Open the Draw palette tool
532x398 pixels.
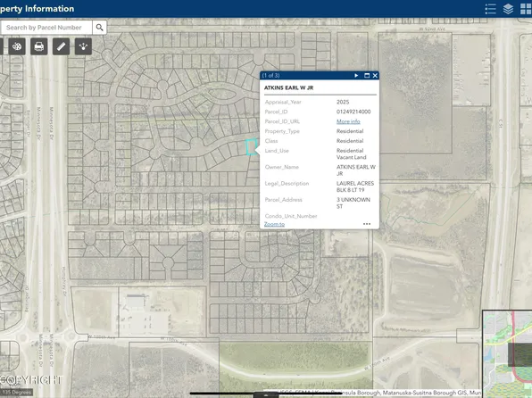tap(17, 46)
